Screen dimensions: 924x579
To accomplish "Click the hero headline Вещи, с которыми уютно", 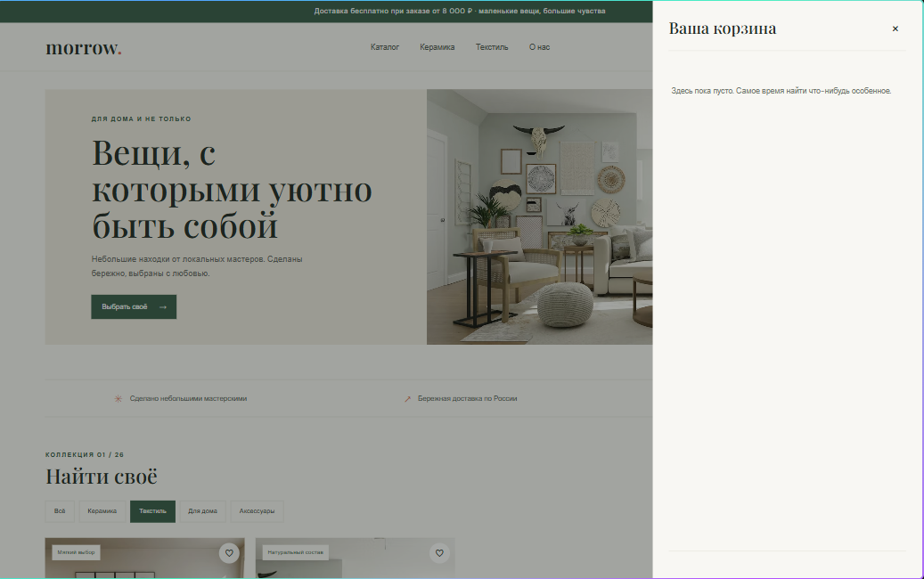I will pyautogui.click(x=232, y=189).
